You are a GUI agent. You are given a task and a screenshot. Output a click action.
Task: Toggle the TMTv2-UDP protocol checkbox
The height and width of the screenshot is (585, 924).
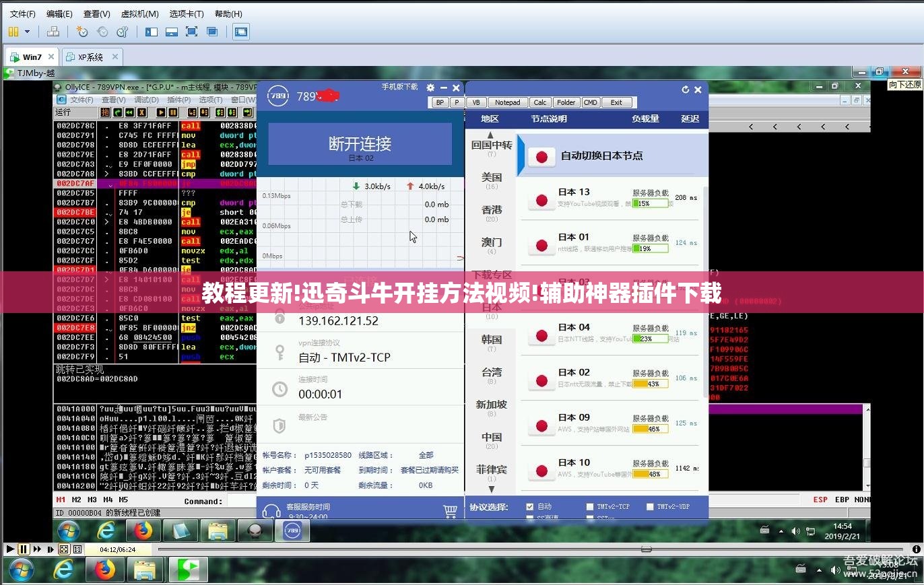coord(650,506)
